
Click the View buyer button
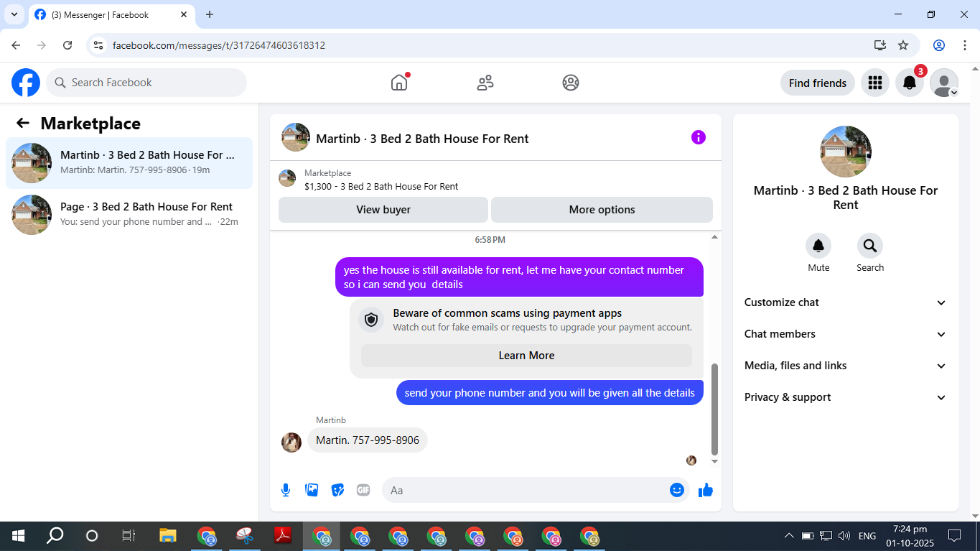click(383, 210)
